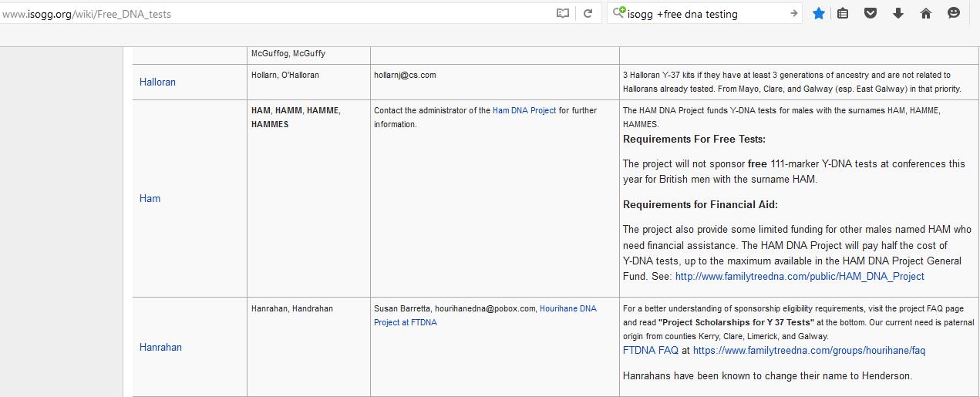This screenshot has width=980, height=397.
Task: Open search engine magnifier icon
Action: 618,13
